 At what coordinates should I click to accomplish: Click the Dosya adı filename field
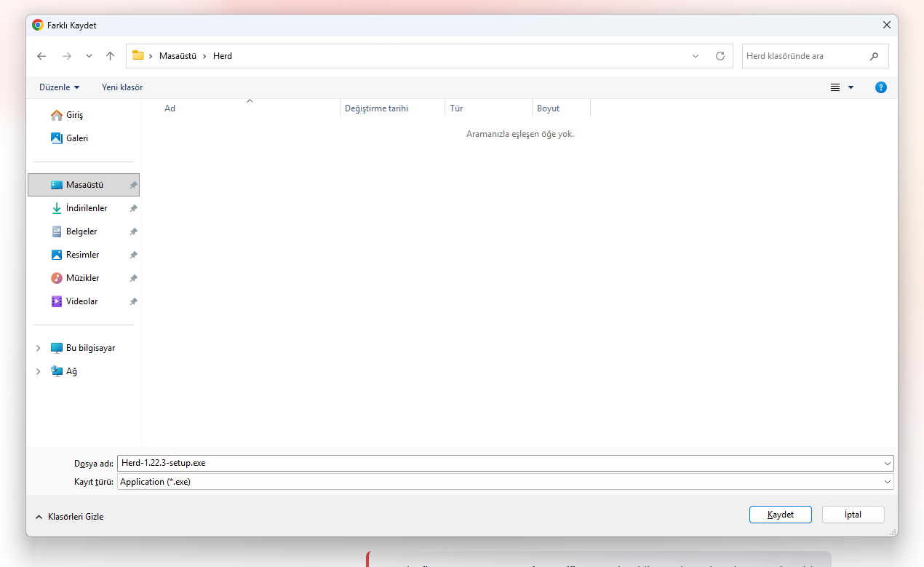point(437,463)
